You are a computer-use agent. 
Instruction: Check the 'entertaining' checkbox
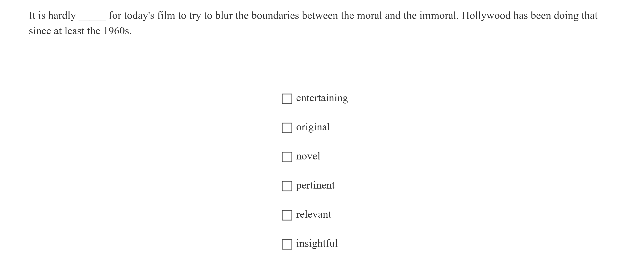click(x=287, y=99)
